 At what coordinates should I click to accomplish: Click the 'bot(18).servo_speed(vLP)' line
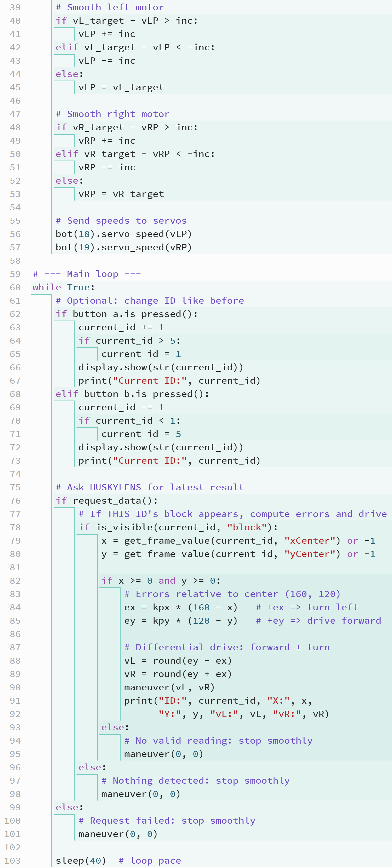(123, 234)
